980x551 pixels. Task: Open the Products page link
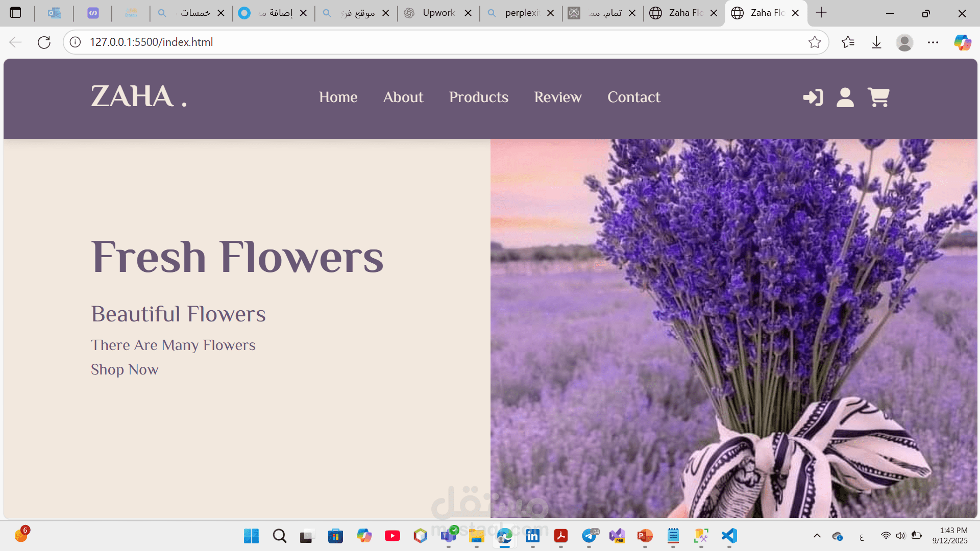(x=479, y=97)
